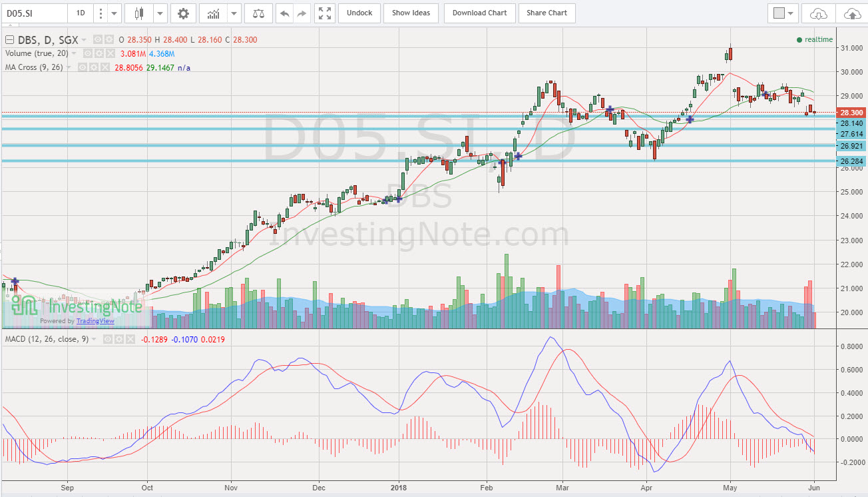This screenshot has height=497, width=868.
Task: Click the Show Ideas button
Action: (x=411, y=13)
